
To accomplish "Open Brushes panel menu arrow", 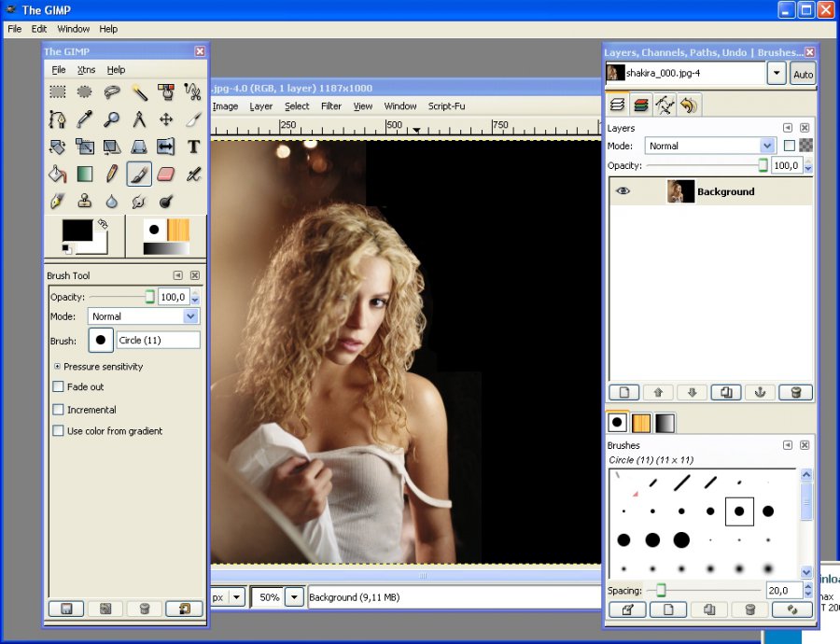I will click(x=788, y=445).
